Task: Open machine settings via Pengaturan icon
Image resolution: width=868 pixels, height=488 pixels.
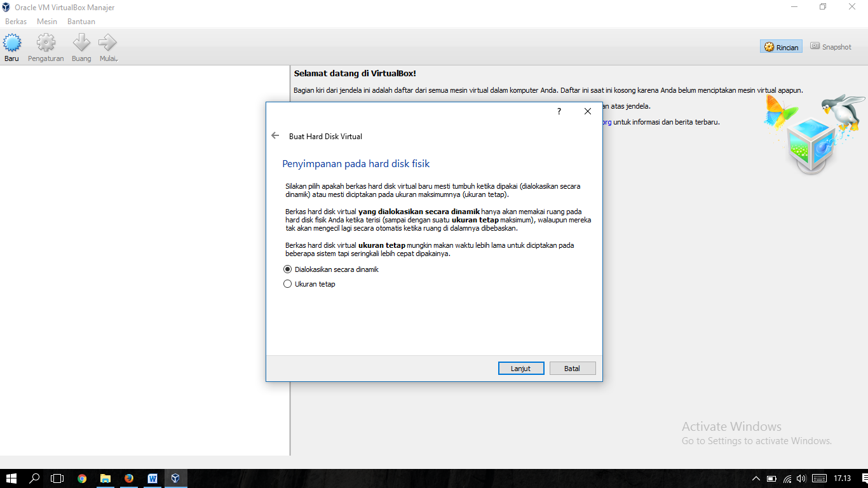Action: (x=45, y=46)
